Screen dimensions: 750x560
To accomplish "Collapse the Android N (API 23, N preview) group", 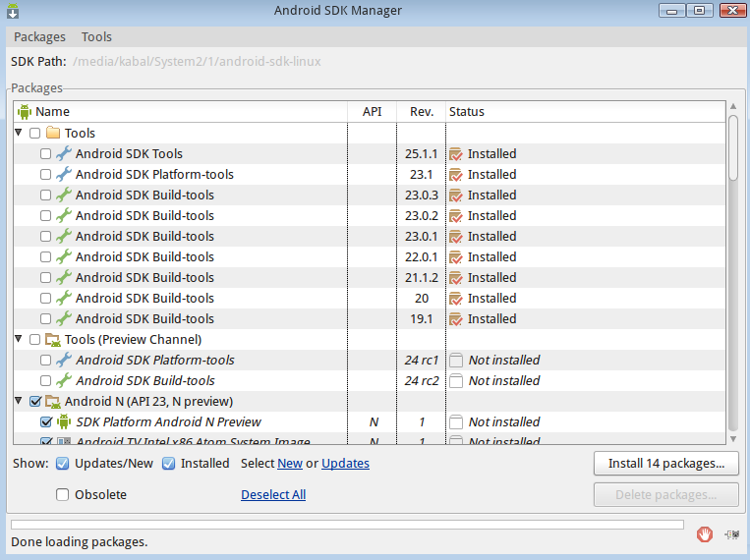I will click(19, 401).
